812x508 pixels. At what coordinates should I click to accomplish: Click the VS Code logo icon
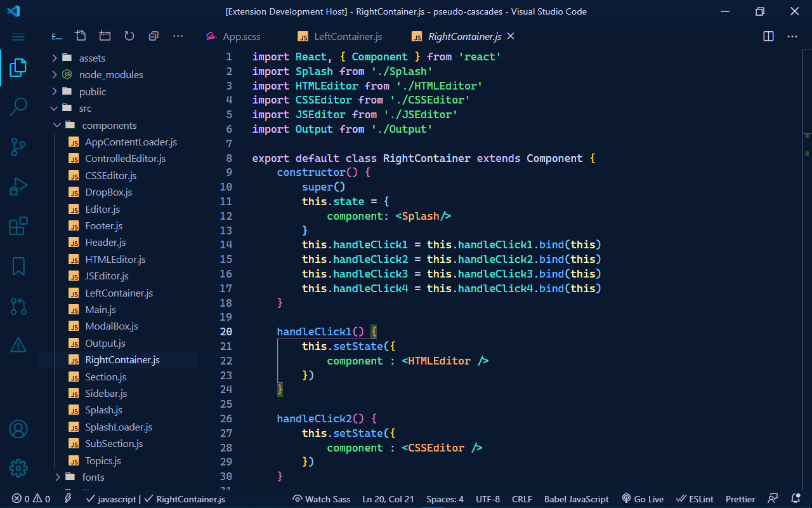13,11
